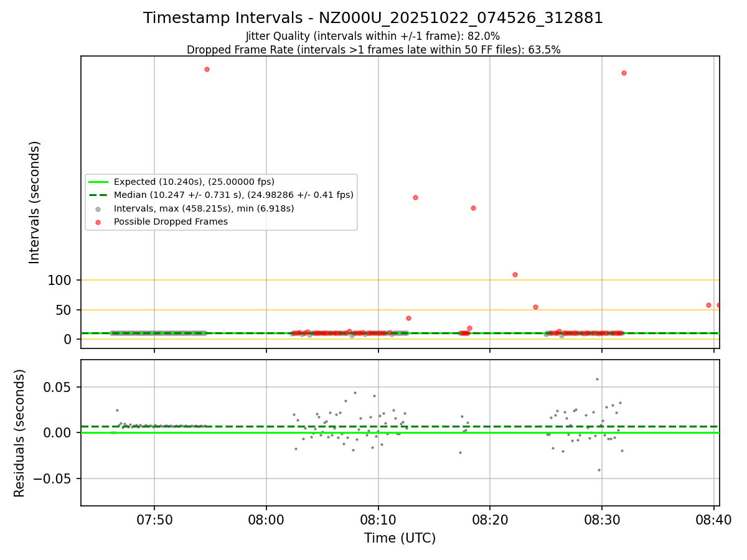Viewport: 747px width, 560px height.
Task: Click legend entry Intervals, max (458.215s)
Action: 204,208
